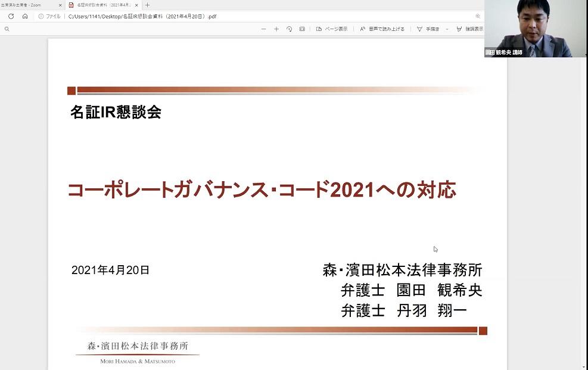Select the 強調表示 highlight tool
This screenshot has height=370, width=588.
[x=470, y=29]
